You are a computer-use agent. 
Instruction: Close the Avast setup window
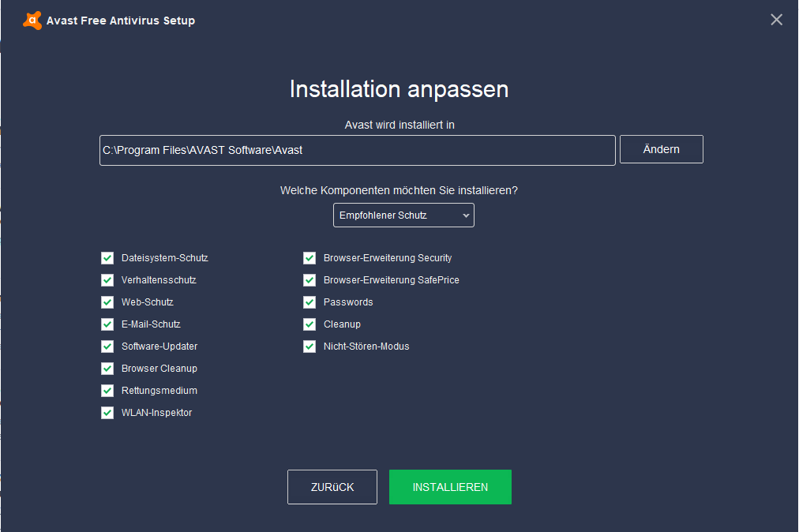(x=776, y=20)
